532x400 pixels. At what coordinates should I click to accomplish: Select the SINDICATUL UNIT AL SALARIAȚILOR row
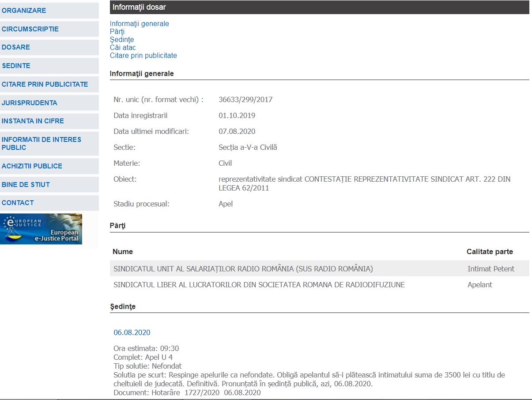[x=243, y=269]
